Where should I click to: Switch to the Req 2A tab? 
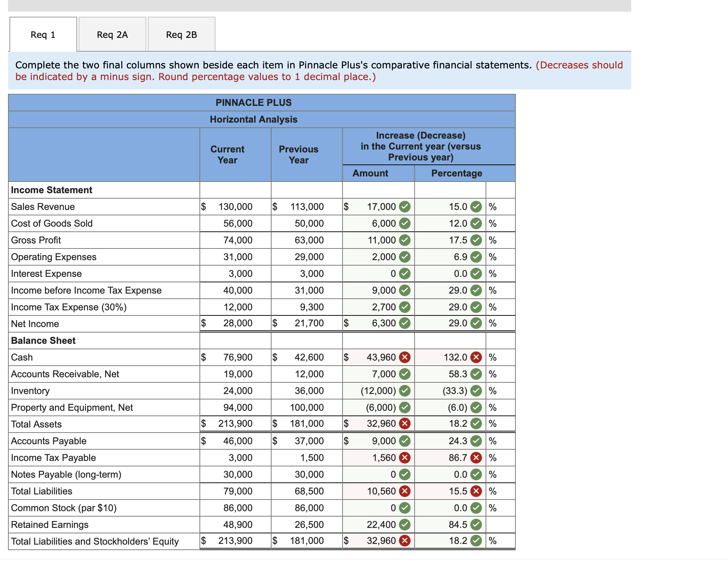(x=112, y=34)
